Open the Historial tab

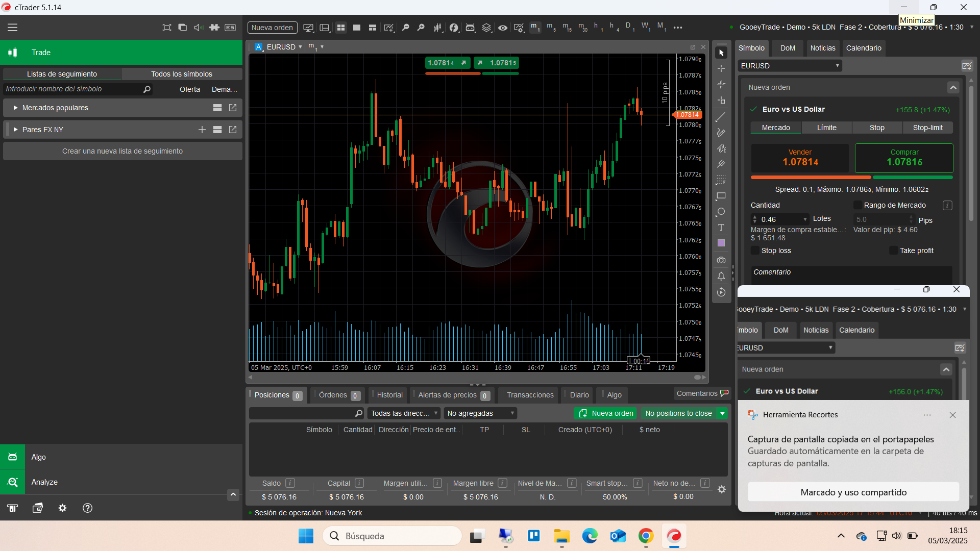389,395
